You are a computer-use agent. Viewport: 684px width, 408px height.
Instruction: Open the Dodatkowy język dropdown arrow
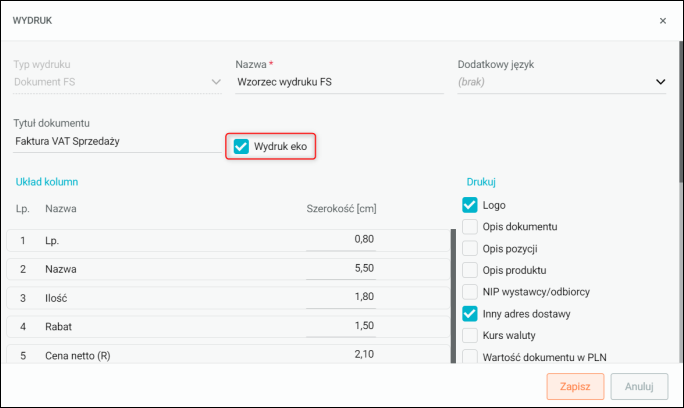[660, 82]
